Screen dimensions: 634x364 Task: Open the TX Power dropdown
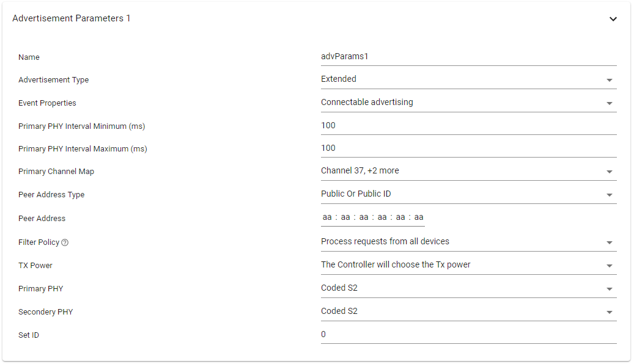609,265
